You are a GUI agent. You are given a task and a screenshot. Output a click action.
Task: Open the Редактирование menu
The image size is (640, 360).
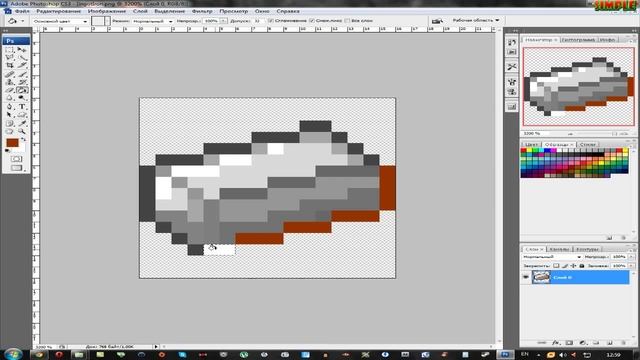[x=58, y=11]
